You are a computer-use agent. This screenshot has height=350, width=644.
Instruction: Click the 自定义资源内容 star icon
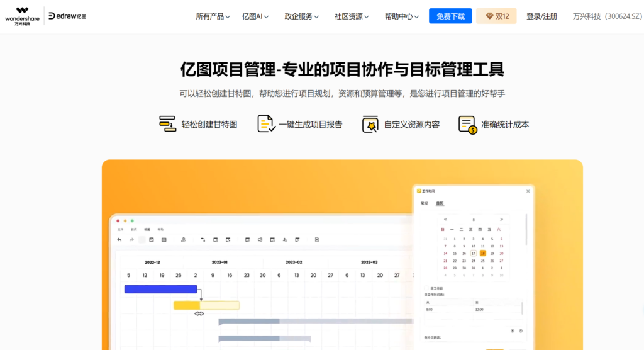[370, 124]
